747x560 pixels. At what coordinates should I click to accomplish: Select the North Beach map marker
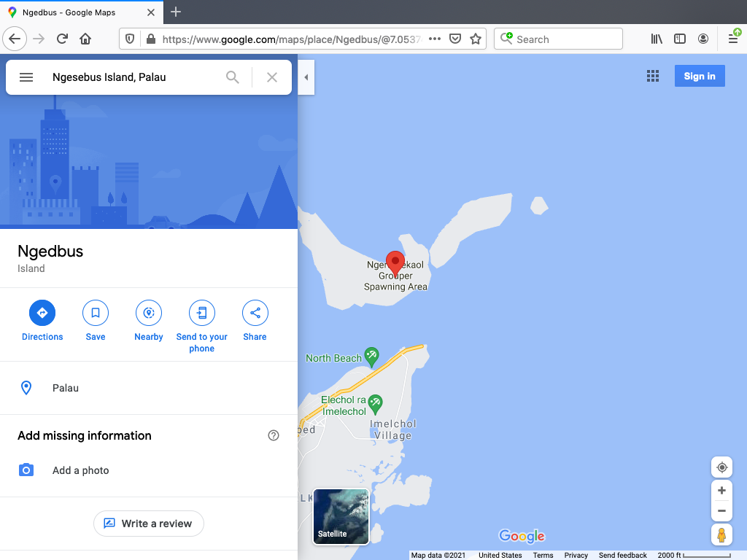pyautogui.click(x=371, y=355)
